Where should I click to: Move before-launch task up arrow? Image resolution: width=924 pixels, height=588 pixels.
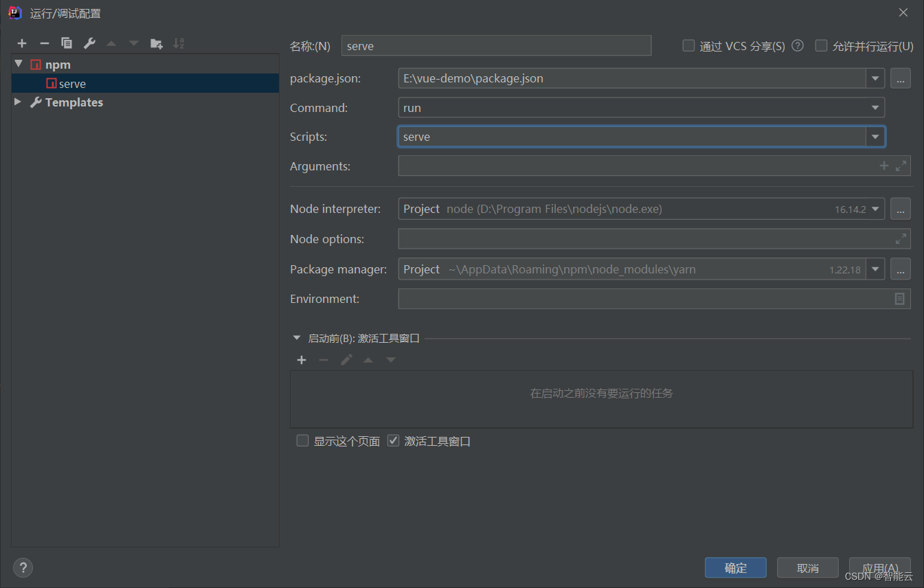click(368, 360)
